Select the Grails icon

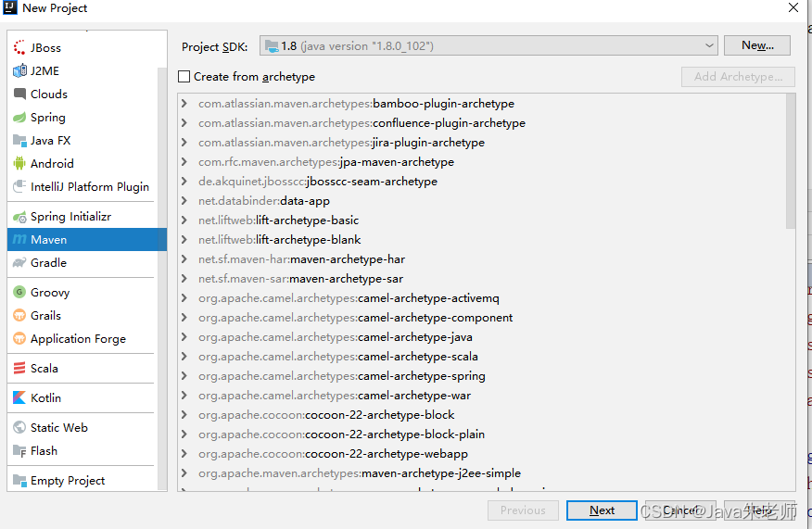click(x=19, y=315)
